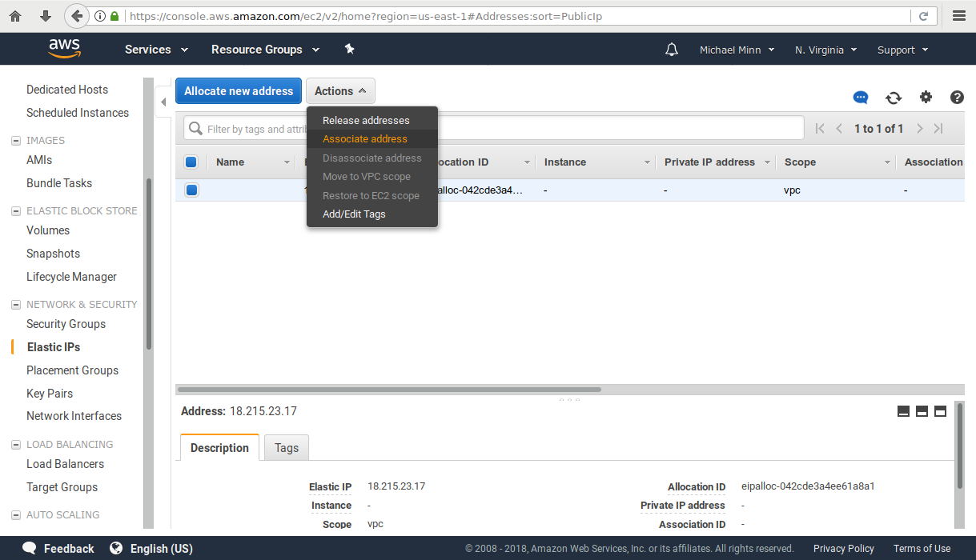Open the N. Virginia region dropdown
The height and width of the screenshot is (560, 976).
tap(825, 50)
